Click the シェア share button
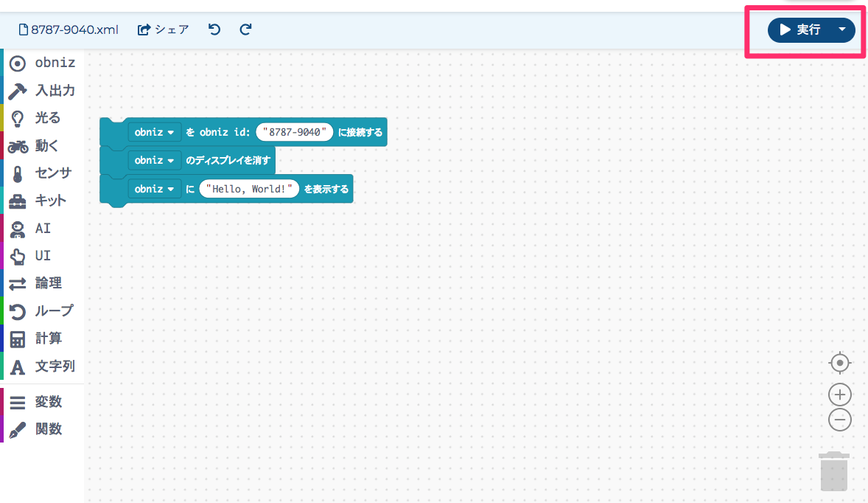 coord(164,30)
